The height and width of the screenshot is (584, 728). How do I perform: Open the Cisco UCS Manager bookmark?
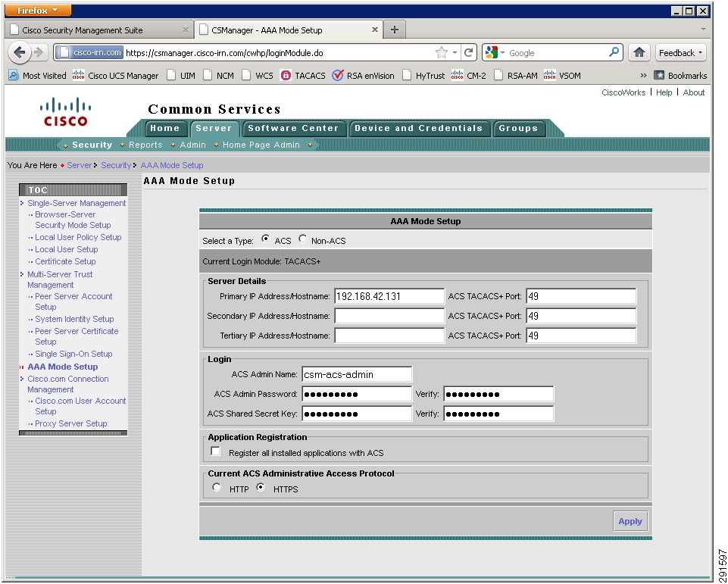[x=116, y=75]
